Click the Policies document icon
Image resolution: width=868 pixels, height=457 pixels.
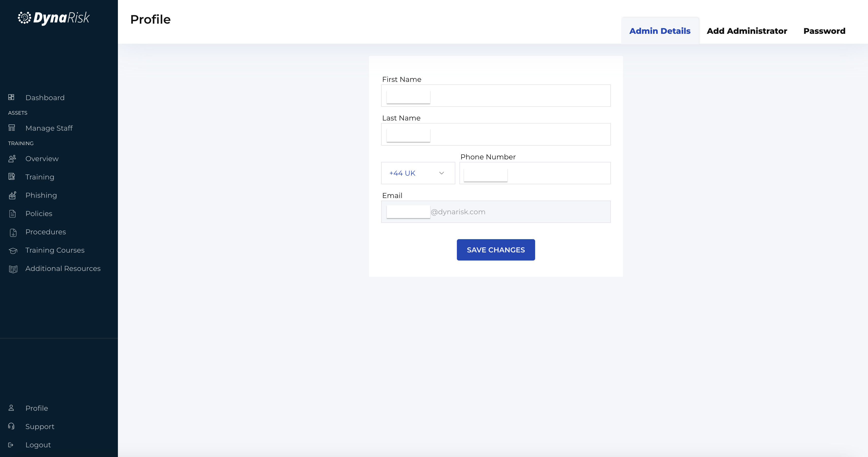tap(12, 214)
